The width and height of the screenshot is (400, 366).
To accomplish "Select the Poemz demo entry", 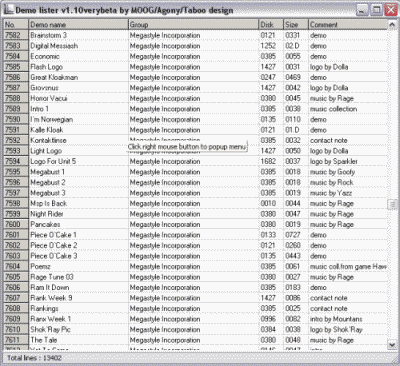I will coord(41,266).
